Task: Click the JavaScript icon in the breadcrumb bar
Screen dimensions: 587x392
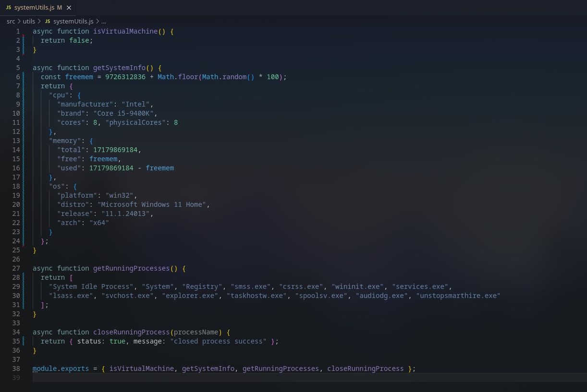Action: [47, 21]
